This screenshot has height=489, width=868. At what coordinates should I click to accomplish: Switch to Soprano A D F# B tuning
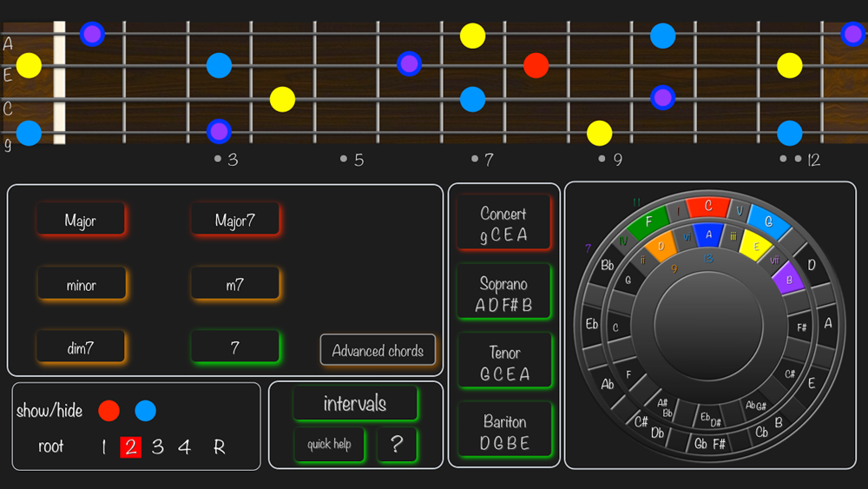point(503,294)
